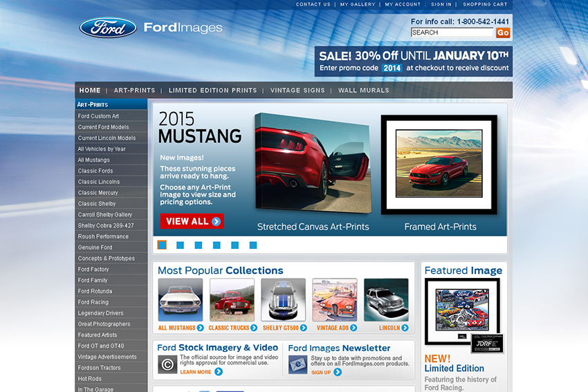Screen dimensions: 588x392
Task: Click the Ford oval logo
Action: [x=108, y=28]
